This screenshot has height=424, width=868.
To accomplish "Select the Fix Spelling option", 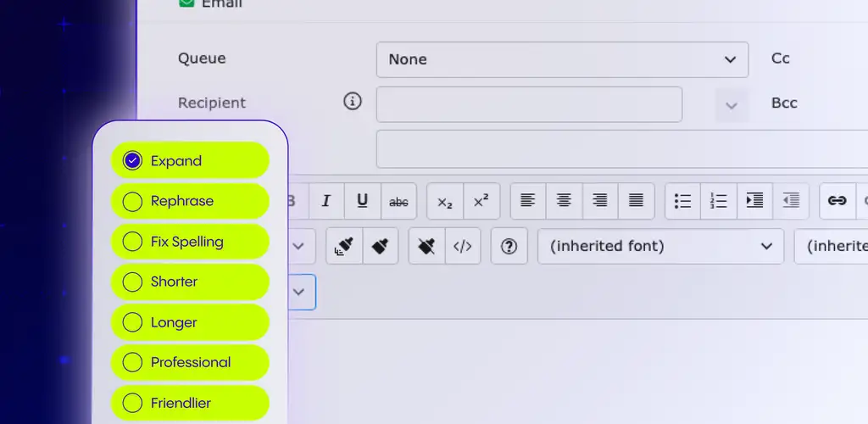I will click(132, 242).
